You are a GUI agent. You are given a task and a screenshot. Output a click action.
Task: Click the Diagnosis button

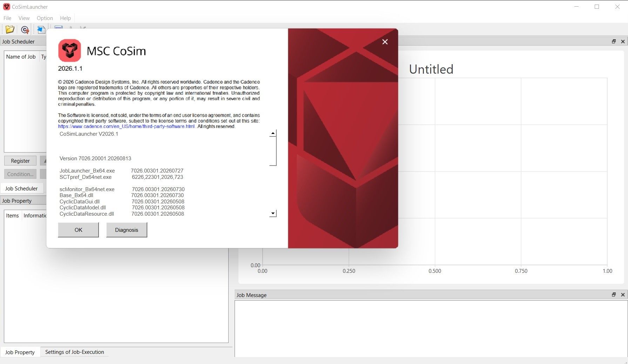point(127,230)
